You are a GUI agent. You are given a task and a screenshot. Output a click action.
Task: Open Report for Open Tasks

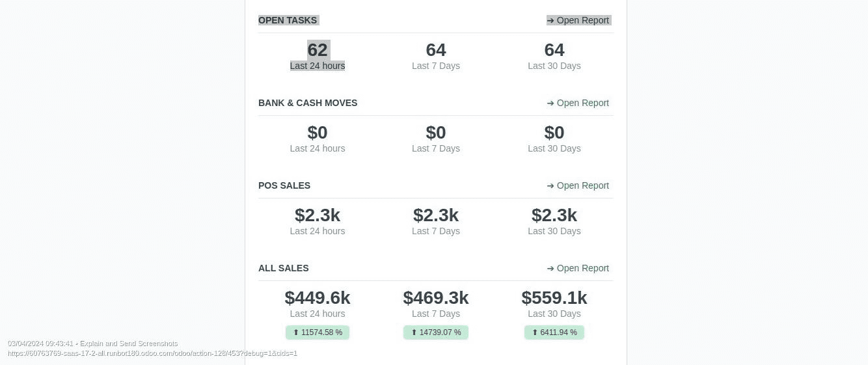tap(578, 20)
